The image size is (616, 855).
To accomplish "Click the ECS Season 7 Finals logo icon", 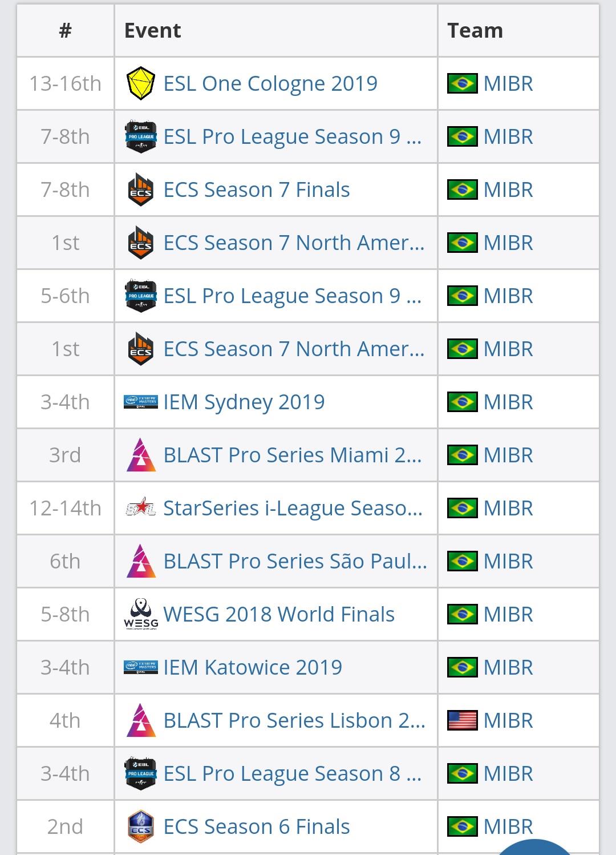I will click(140, 189).
